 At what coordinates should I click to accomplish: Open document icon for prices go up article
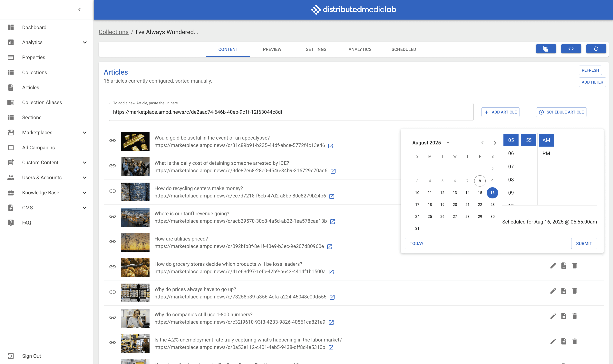564,291
